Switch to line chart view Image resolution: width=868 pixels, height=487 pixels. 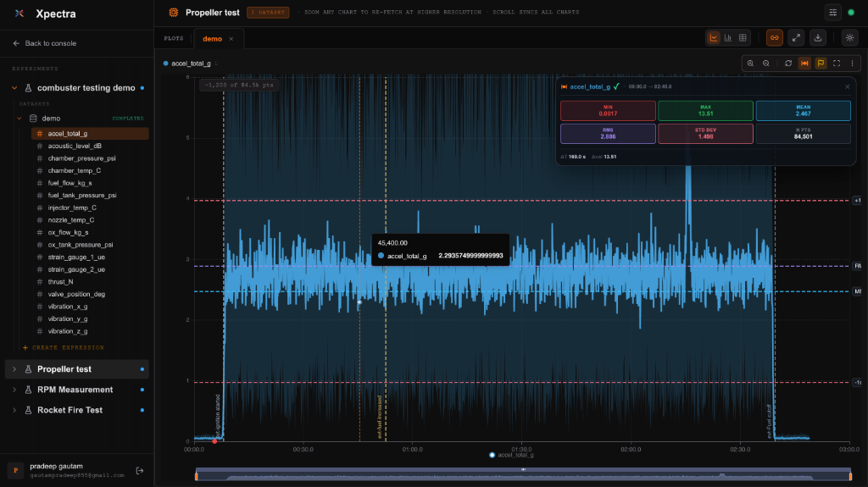click(714, 37)
